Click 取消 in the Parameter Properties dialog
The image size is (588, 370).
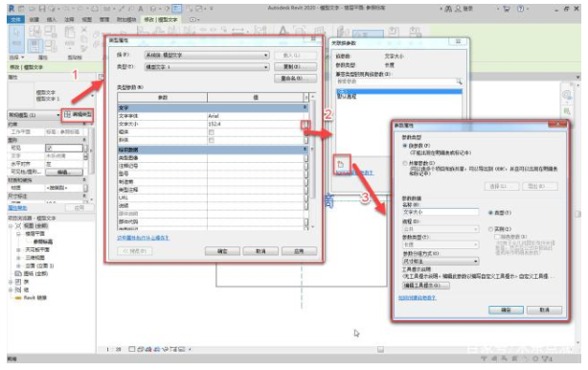pyautogui.click(x=544, y=310)
